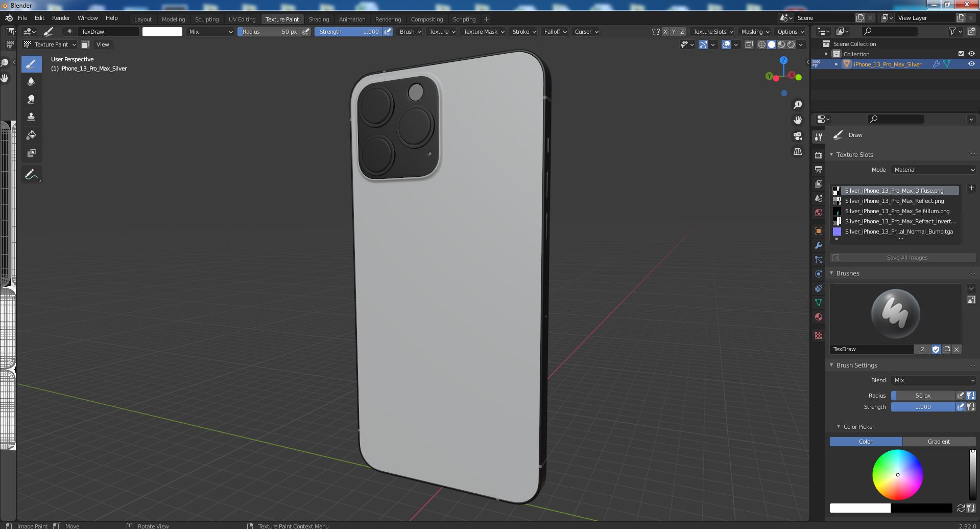Viewport: 980px width, 529px height.
Task: Open the Render menu
Action: (61, 18)
